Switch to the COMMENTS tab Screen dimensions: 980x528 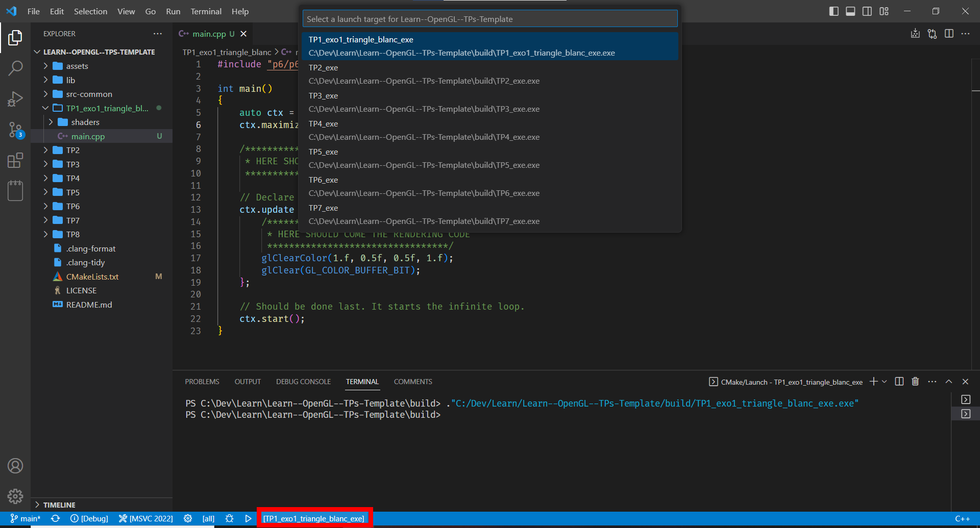413,382
